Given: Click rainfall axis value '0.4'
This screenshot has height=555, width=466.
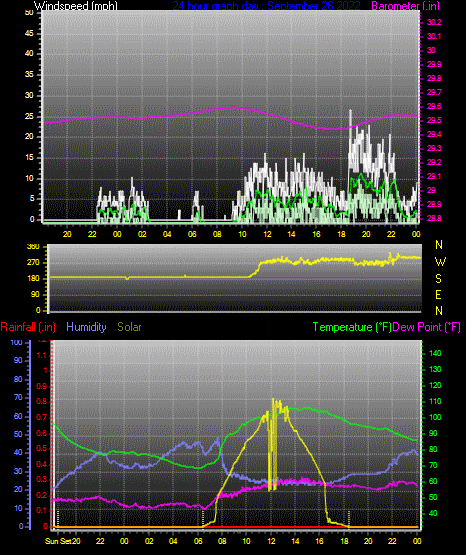Looking at the screenshot, I should [x=42, y=464].
